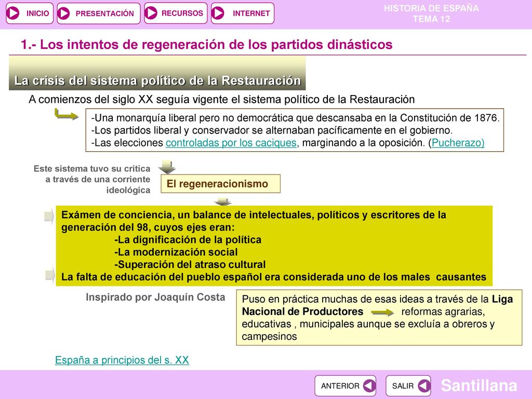Click the RECURSOS play arrow icon

pos(151,13)
